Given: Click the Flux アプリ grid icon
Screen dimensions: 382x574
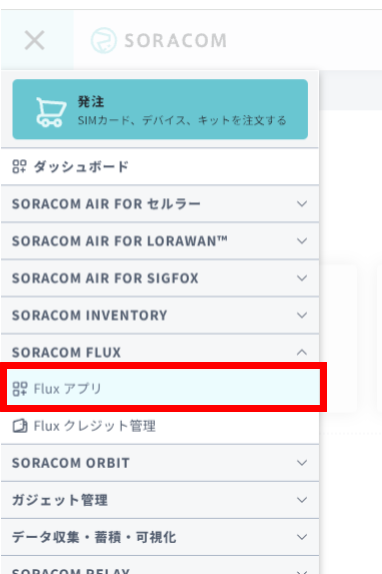Looking at the screenshot, I should [20, 389].
